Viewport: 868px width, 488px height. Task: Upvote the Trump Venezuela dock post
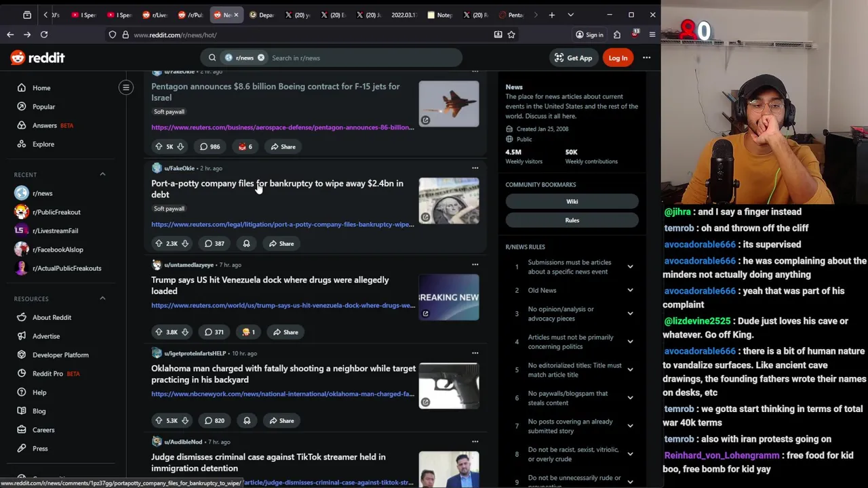pyautogui.click(x=159, y=332)
